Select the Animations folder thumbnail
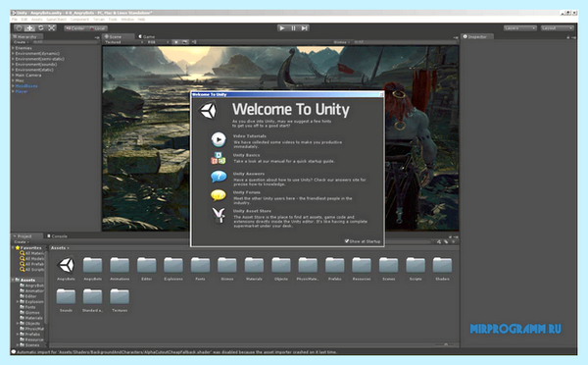The image size is (588, 365). click(120, 265)
